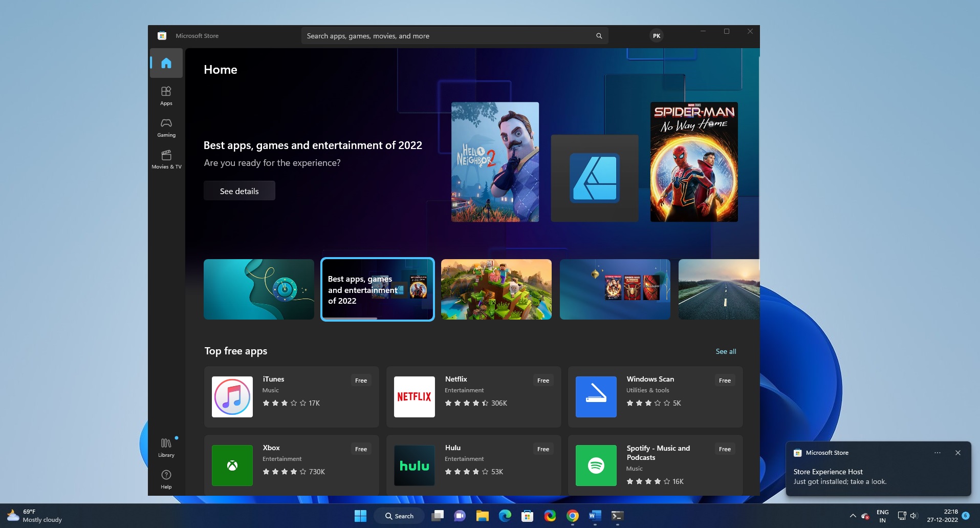Click the Free button for Spotify
The height and width of the screenshot is (528, 980).
(x=725, y=449)
